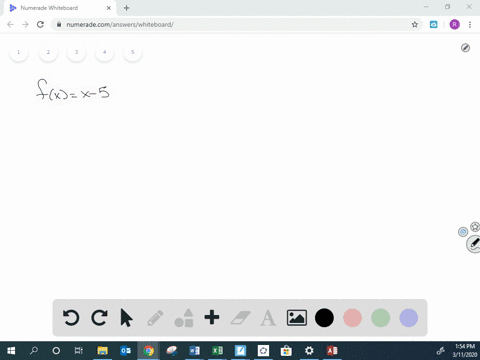Pick the purple color swatch

coord(409,318)
